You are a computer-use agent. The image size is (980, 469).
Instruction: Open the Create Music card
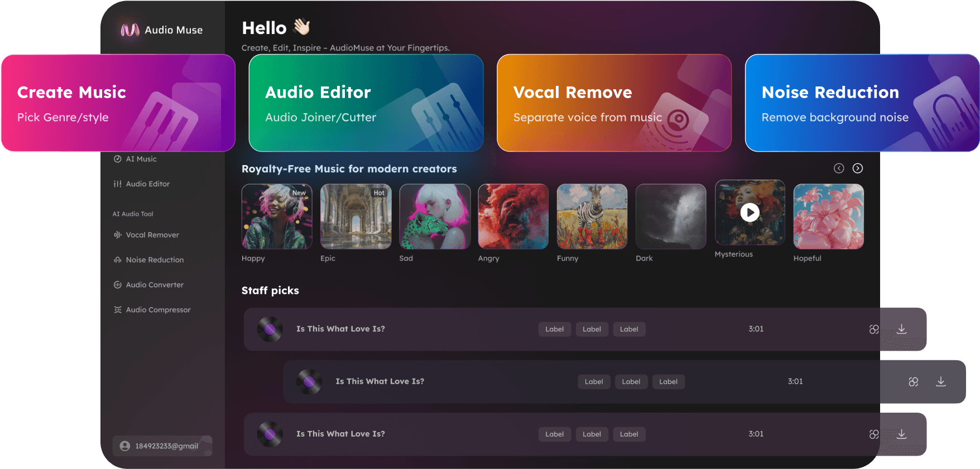[118, 103]
